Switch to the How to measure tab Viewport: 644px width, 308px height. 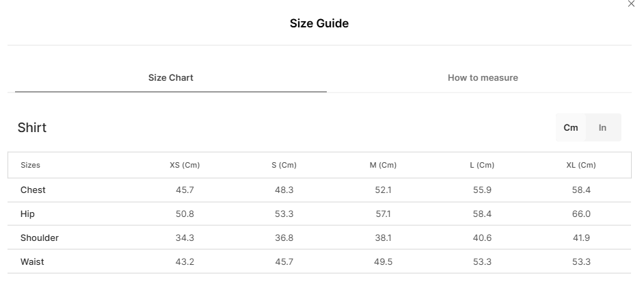(483, 78)
